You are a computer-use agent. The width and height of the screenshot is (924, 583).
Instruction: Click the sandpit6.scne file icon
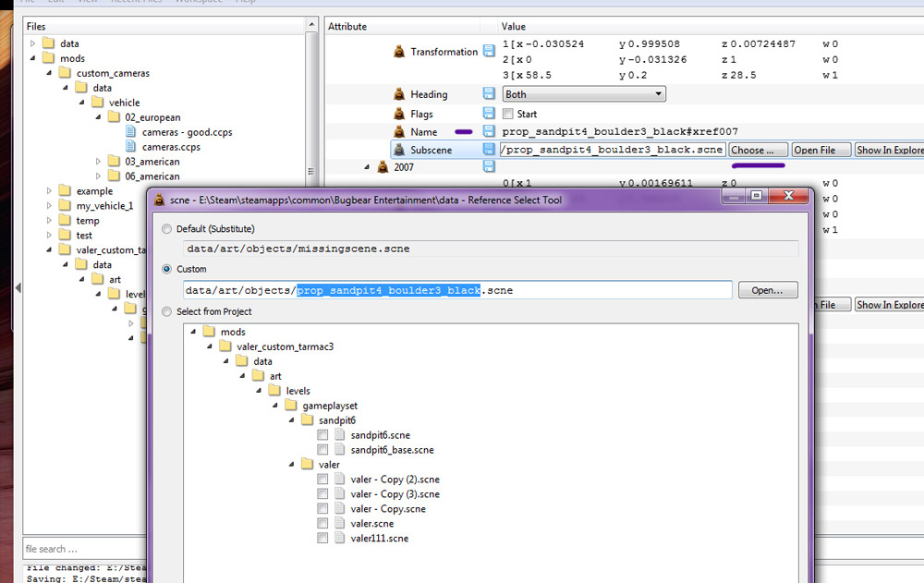[x=339, y=434]
